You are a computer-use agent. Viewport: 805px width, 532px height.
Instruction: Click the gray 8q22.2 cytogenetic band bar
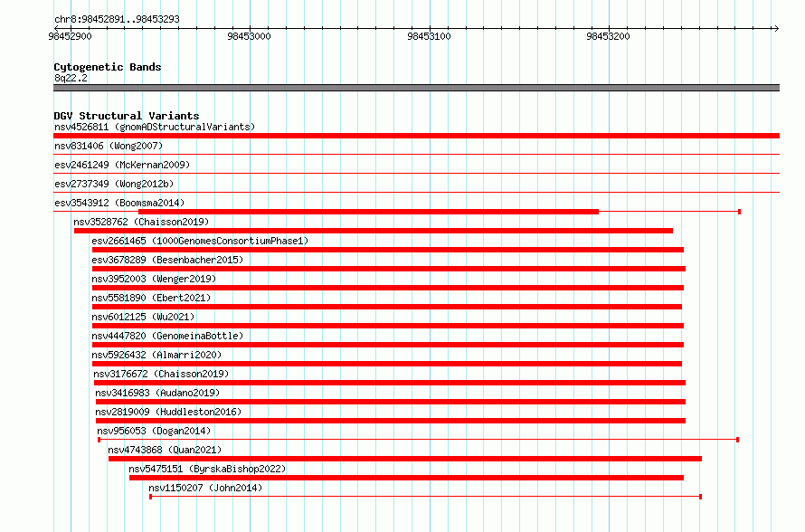[416, 88]
